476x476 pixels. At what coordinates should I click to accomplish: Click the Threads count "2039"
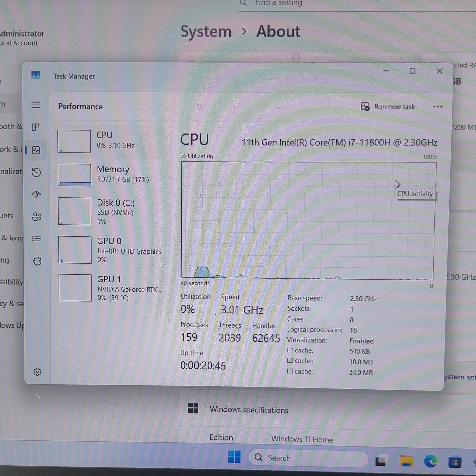coord(230,338)
